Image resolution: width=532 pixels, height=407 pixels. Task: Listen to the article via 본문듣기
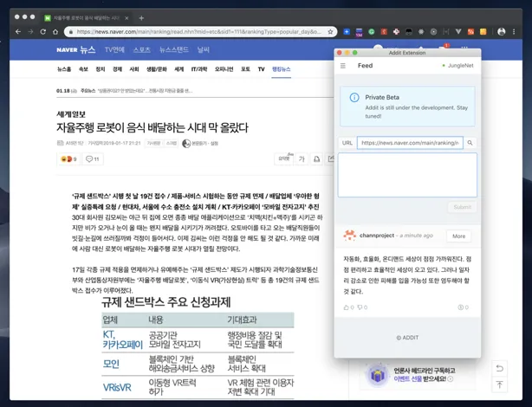(200, 144)
